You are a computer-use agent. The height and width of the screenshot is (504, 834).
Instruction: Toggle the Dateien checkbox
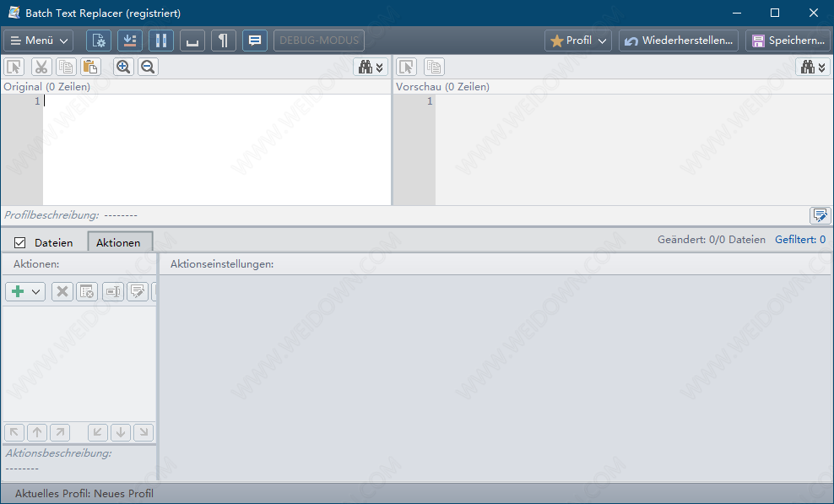pyautogui.click(x=19, y=242)
